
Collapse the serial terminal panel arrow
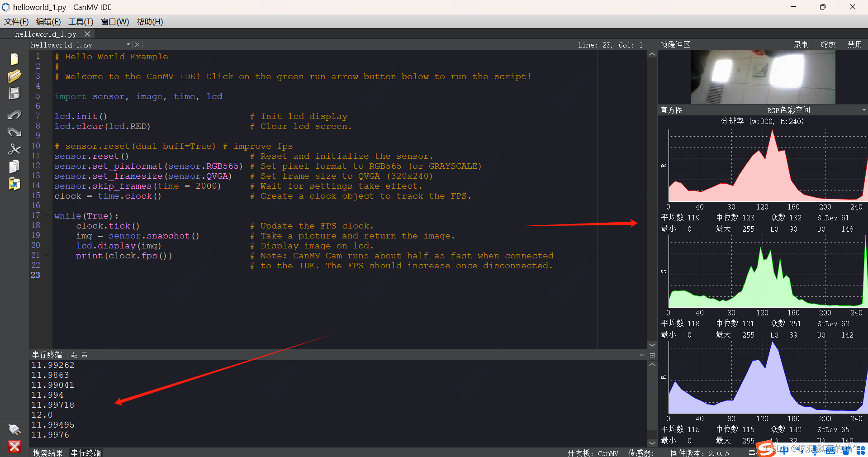coord(641,355)
